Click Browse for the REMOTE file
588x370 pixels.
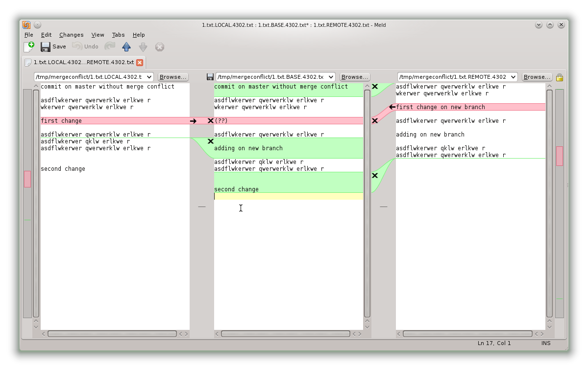point(537,77)
